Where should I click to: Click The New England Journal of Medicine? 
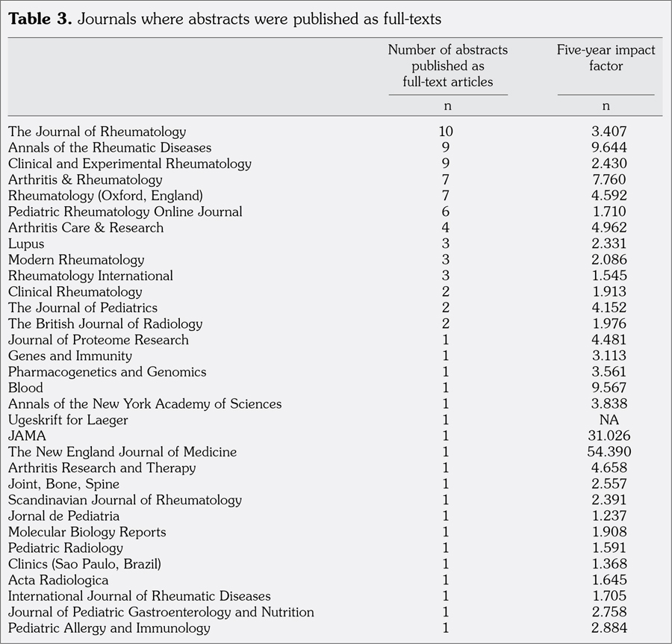coord(122,452)
